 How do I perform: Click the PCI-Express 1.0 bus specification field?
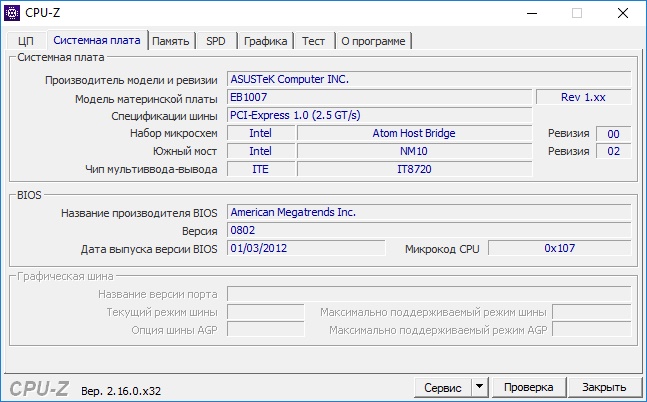pos(379,115)
